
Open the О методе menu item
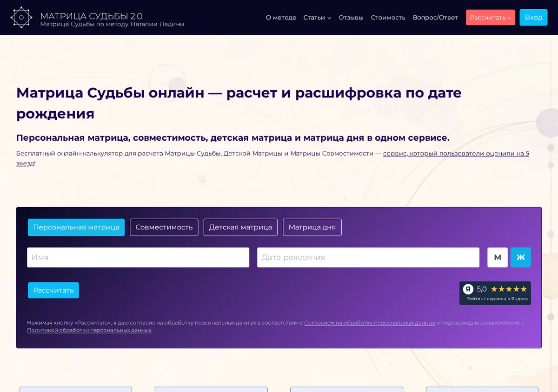(x=281, y=18)
